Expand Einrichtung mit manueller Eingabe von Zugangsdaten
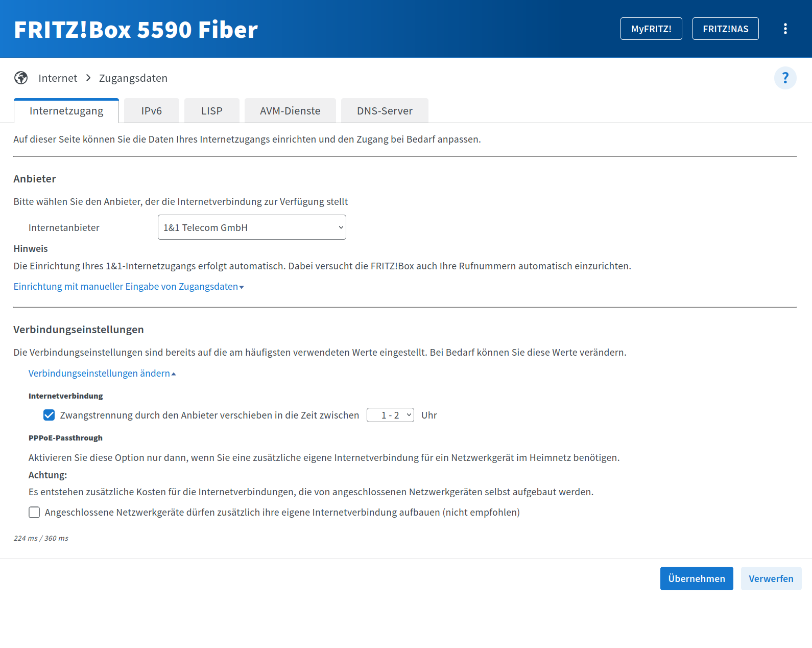The width and height of the screenshot is (812, 648). pyautogui.click(x=129, y=287)
